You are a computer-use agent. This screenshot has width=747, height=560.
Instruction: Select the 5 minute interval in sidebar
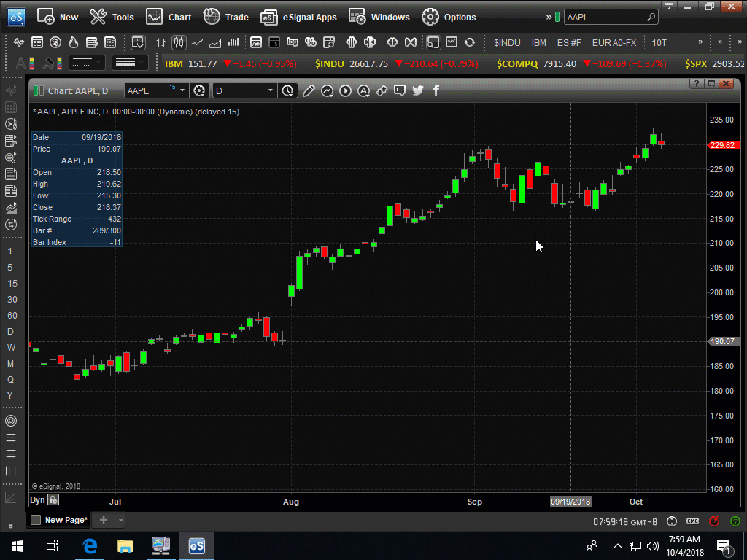(10, 268)
